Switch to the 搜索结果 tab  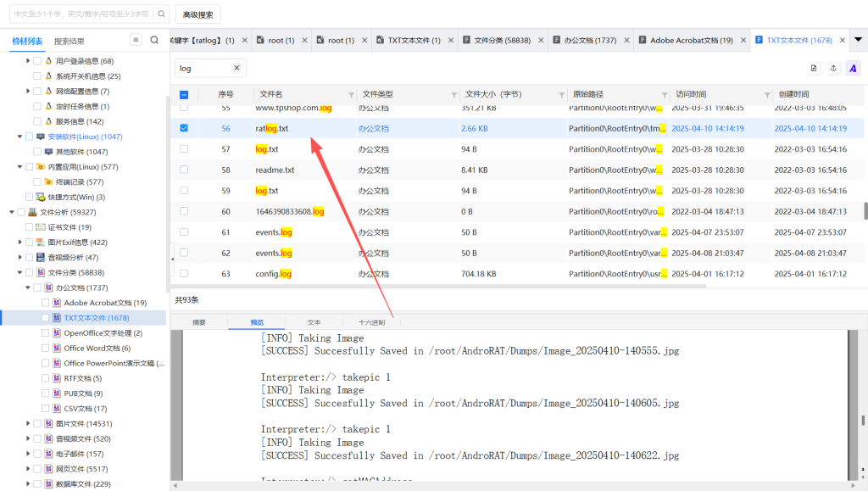[x=70, y=41]
